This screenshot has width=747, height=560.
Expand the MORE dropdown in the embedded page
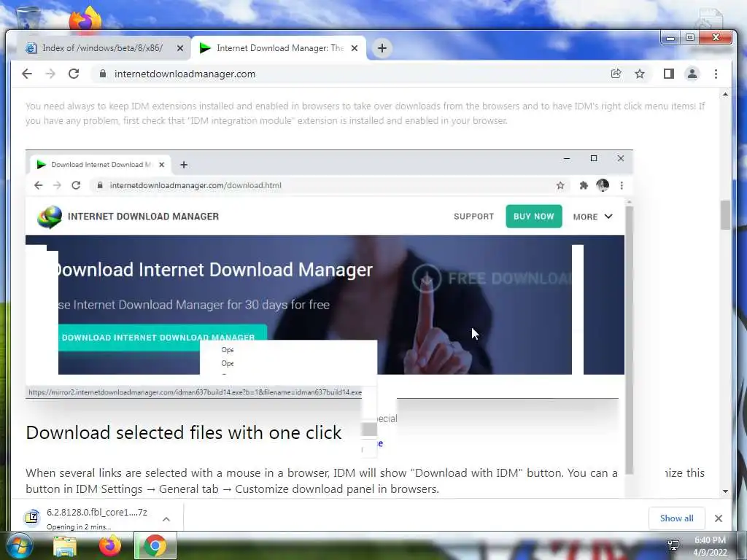coord(592,217)
